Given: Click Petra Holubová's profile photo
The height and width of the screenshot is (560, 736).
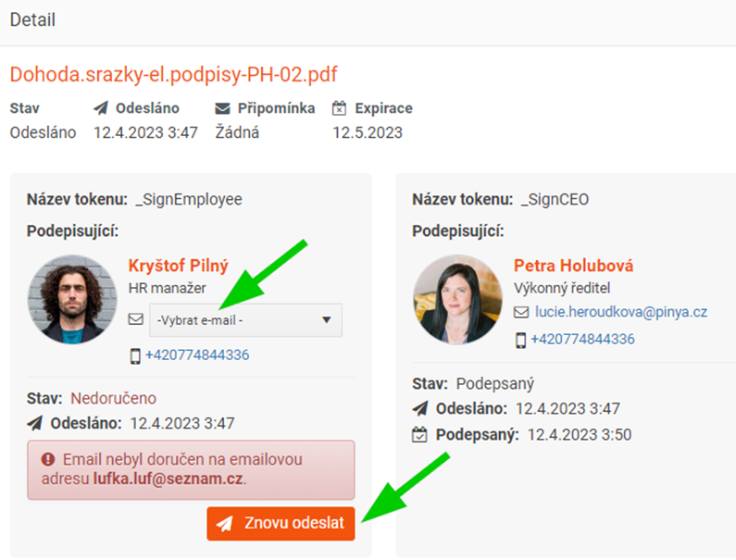Looking at the screenshot, I should click(x=457, y=300).
